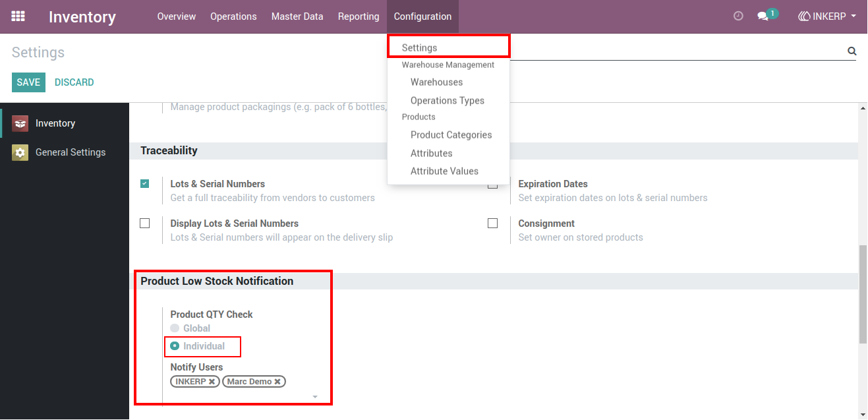Image resolution: width=868 pixels, height=420 pixels.
Task: Click the DISCARD button
Action: 74,82
